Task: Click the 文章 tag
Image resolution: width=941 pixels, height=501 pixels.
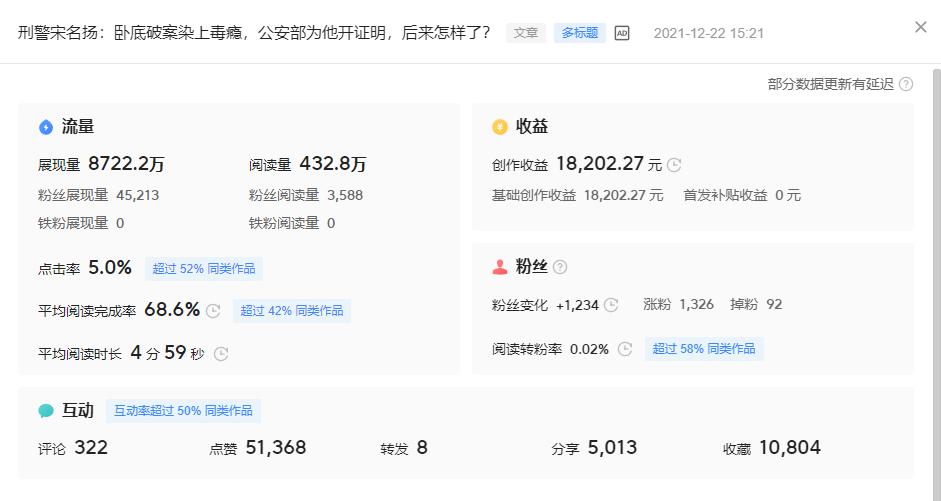Action: click(526, 33)
